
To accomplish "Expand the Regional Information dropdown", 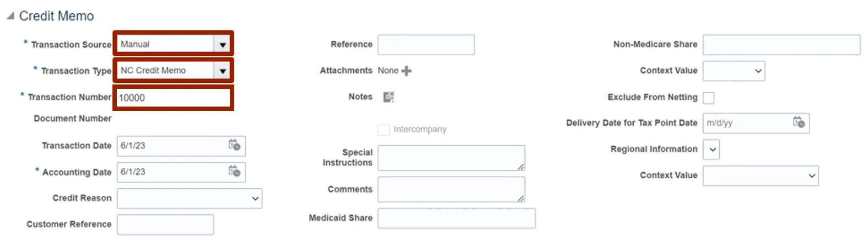I will click(x=711, y=150).
